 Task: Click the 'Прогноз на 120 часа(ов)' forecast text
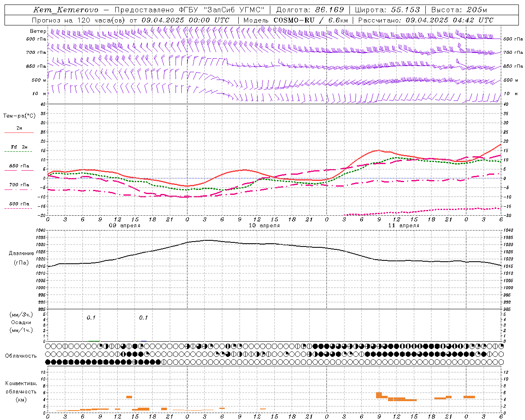(x=79, y=20)
